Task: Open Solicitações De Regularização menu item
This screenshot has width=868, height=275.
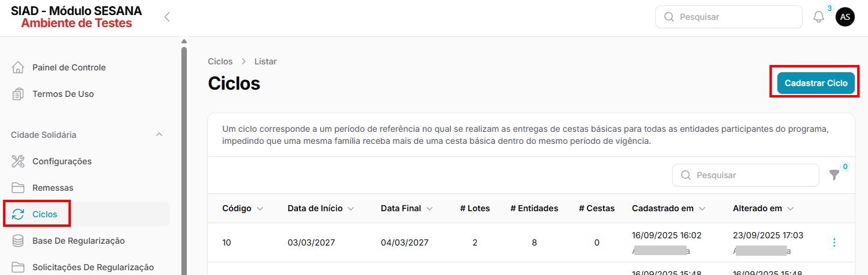Action: click(93, 267)
